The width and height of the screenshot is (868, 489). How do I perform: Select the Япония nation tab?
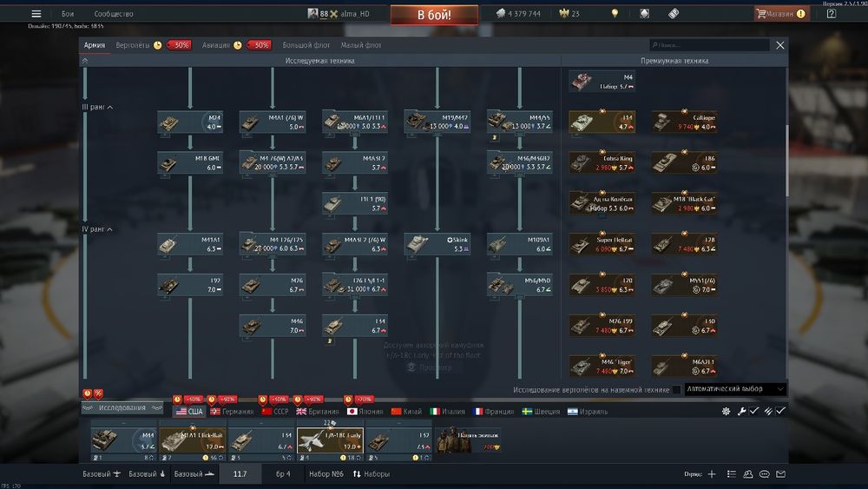point(365,412)
